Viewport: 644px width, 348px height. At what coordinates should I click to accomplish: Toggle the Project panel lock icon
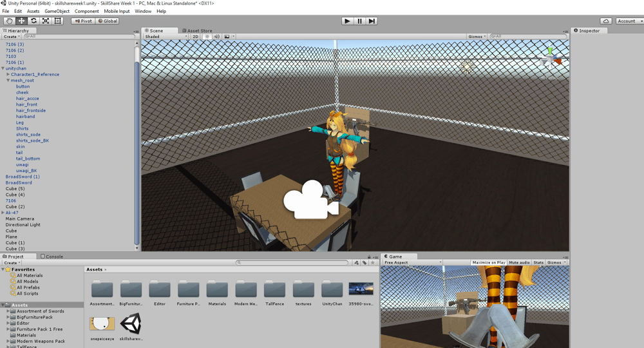(369, 256)
